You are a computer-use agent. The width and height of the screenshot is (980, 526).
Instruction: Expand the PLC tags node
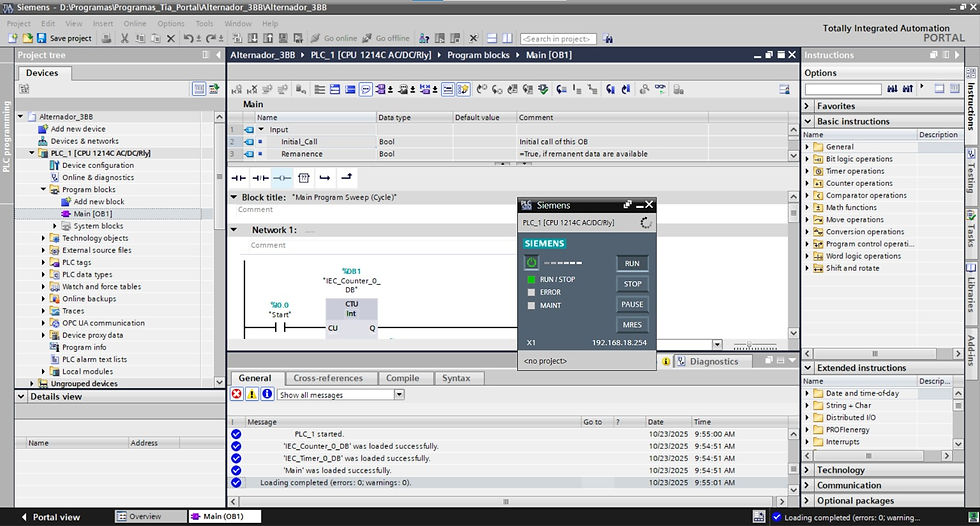point(43,262)
